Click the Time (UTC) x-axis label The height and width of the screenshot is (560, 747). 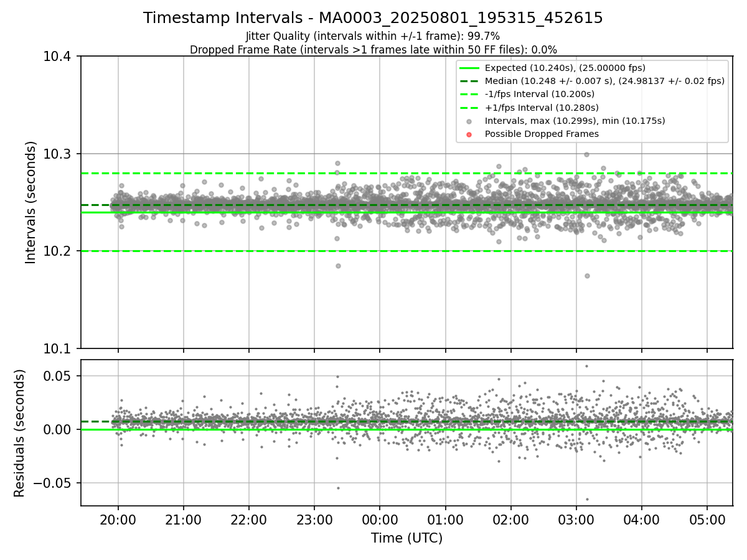[x=406, y=538]
